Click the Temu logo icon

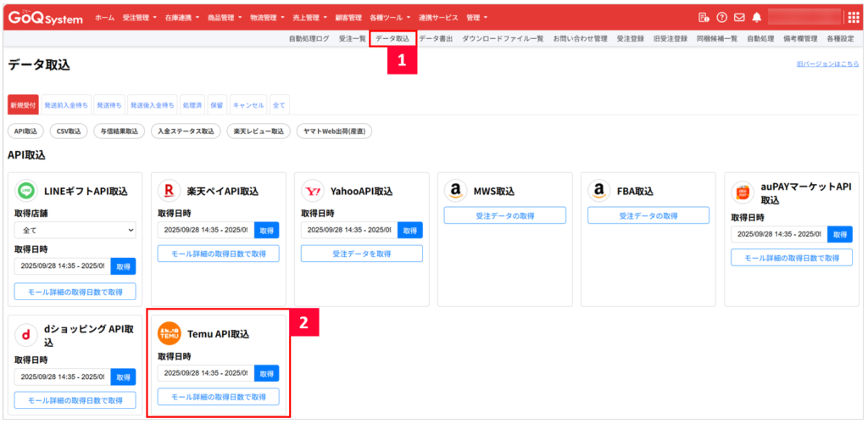(x=170, y=334)
